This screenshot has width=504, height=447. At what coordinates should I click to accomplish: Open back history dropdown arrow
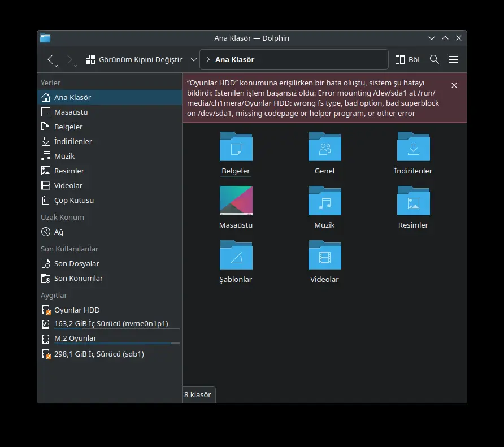tap(57, 66)
